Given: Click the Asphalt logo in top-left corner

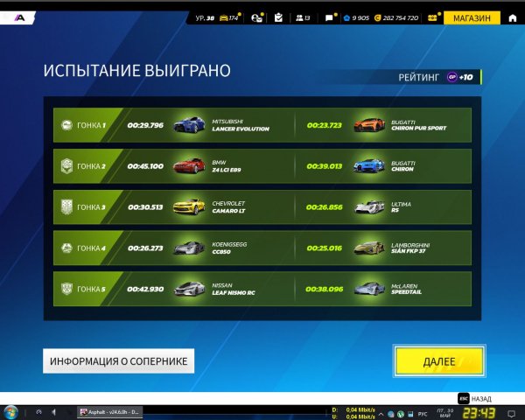Looking at the screenshot, I should click(20, 16).
